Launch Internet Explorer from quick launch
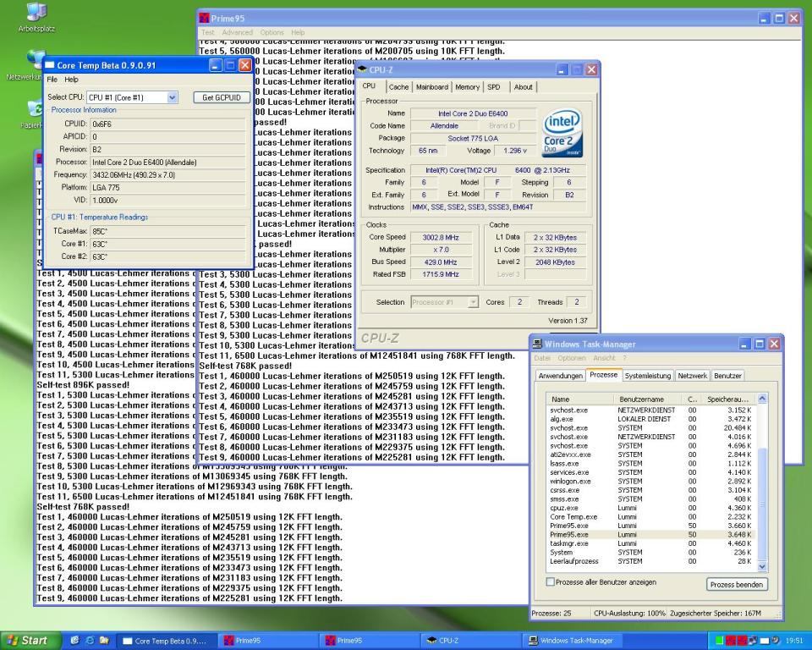The height and width of the screenshot is (650, 812). click(x=90, y=641)
